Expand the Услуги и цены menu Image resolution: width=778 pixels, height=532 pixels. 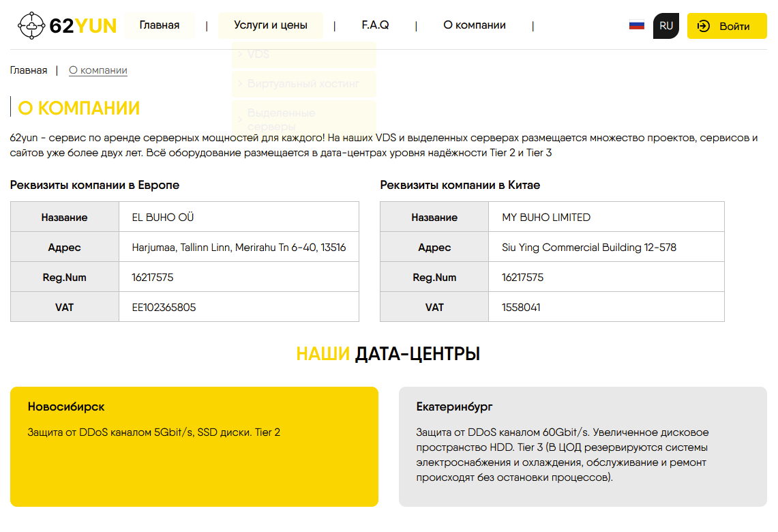[x=270, y=25]
